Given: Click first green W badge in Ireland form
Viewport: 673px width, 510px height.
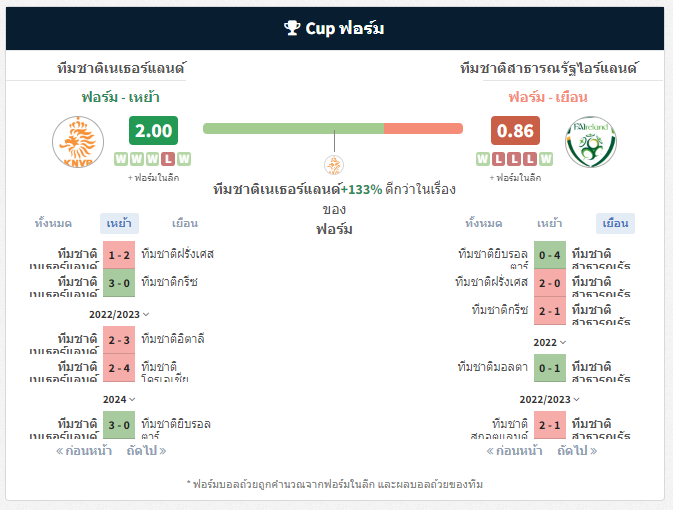Looking at the screenshot, I should click(483, 159).
